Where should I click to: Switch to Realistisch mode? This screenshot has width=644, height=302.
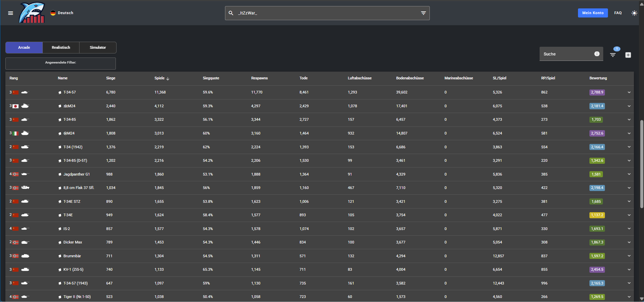click(61, 47)
